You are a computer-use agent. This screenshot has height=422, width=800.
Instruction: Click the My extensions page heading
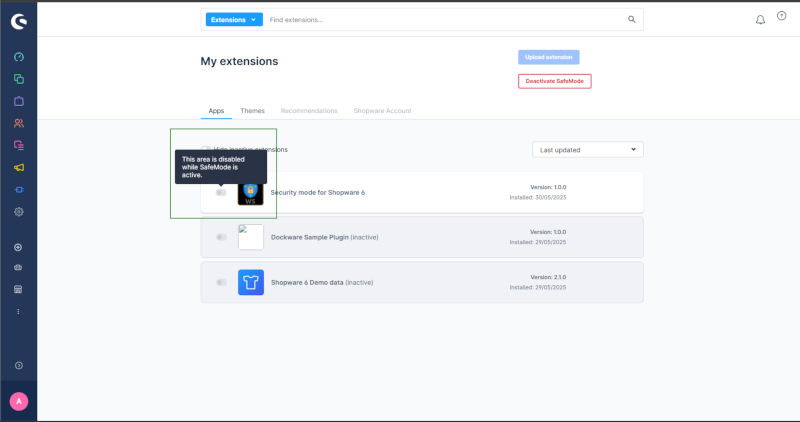239,61
